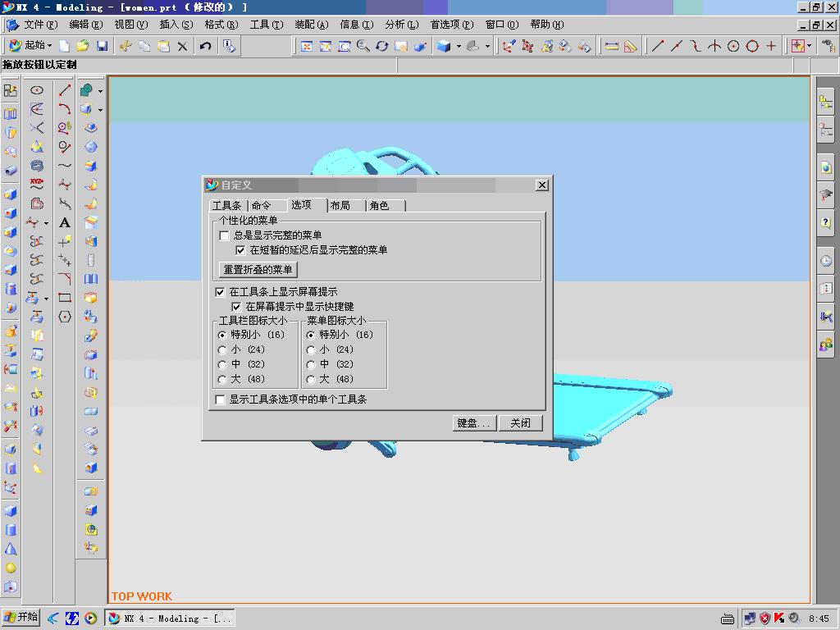This screenshot has width=840, height=630.
Task: Uncheck 在工具条上显示屏幕提示
Action: [220, 292]
